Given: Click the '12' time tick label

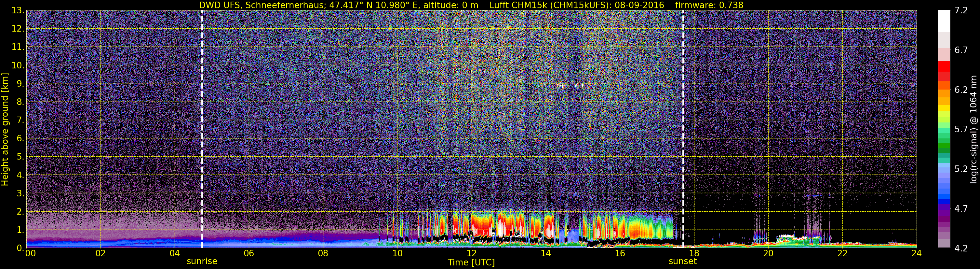Looking at the screenshot, I should pos(471,253).
